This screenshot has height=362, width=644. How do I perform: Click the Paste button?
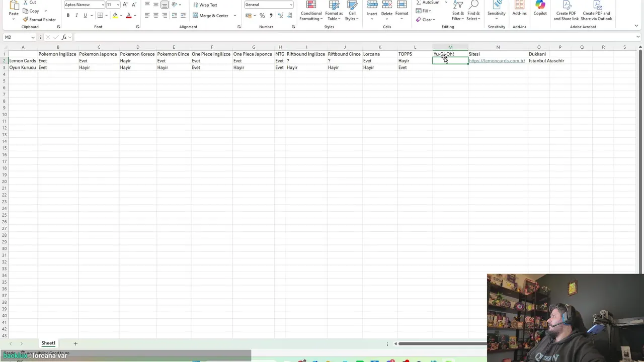point(14,9)
